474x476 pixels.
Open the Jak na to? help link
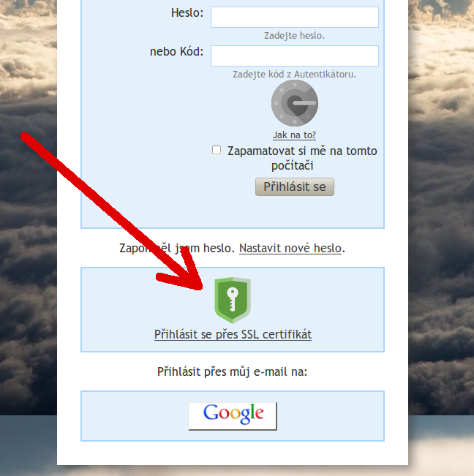[294, 135]
